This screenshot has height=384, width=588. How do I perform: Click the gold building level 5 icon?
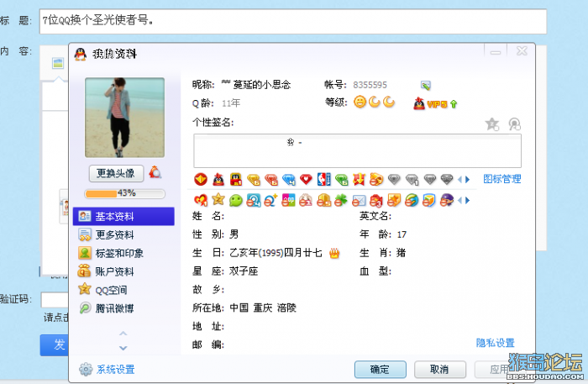(323, 200)
